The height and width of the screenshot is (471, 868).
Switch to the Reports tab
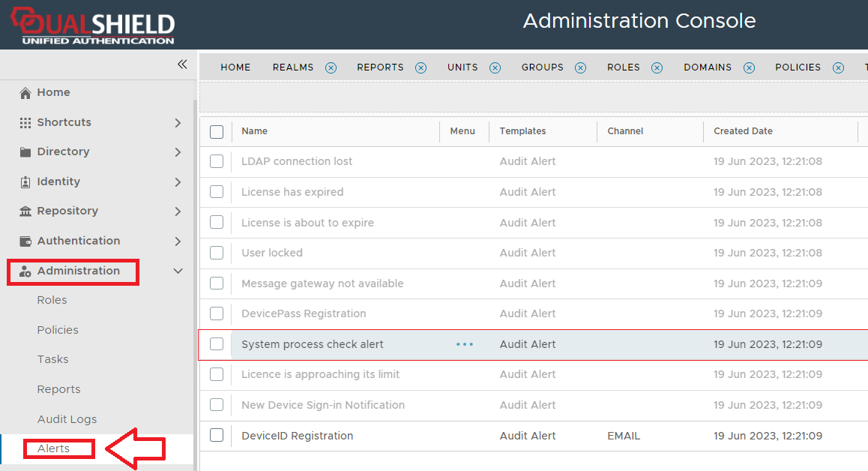[x=380, y=67]
